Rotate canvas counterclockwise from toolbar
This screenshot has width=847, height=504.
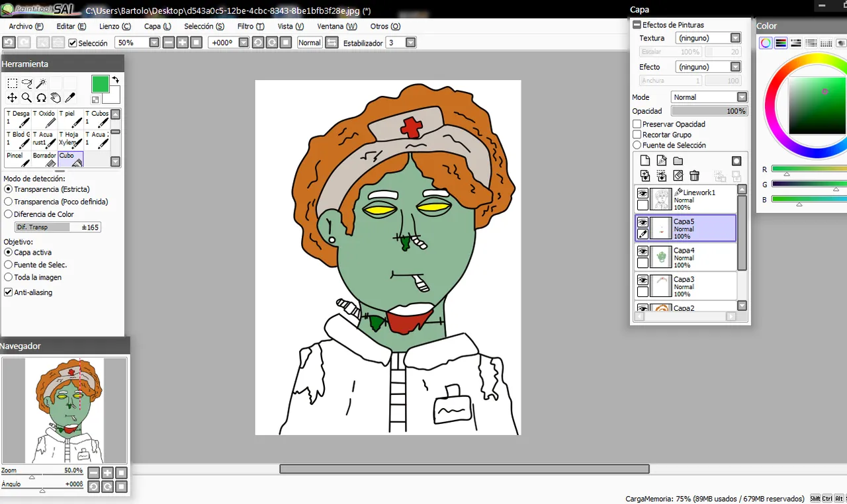coord(257,42)
